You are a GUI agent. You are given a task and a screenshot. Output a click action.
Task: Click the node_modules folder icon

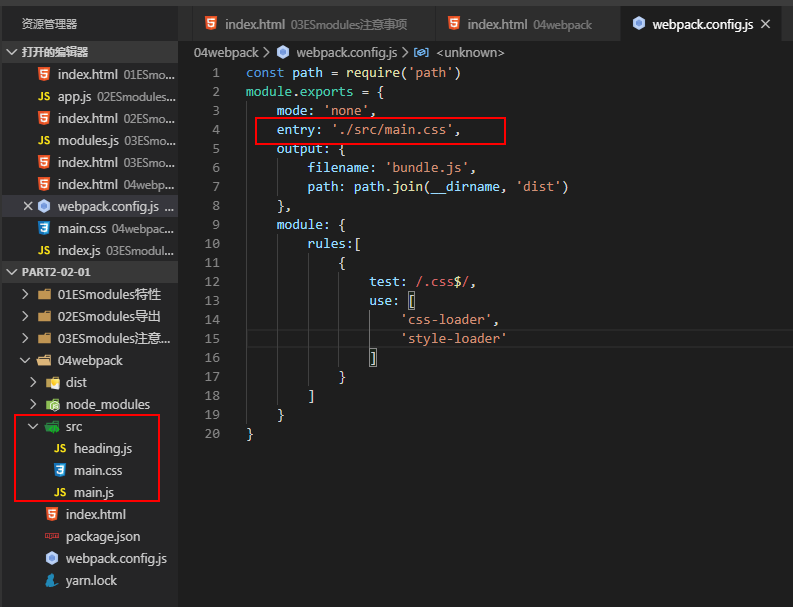[52, 405]
